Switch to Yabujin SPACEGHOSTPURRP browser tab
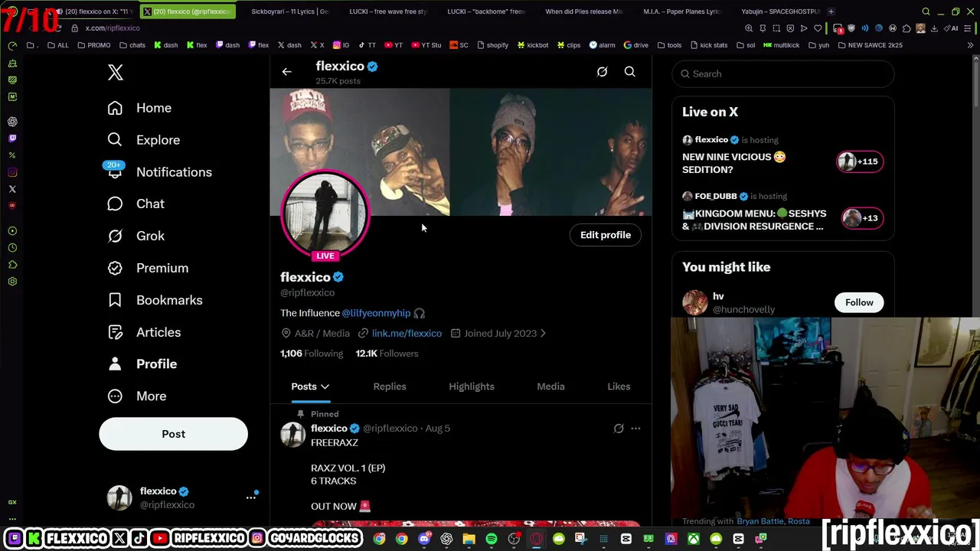980x551 pixels. click(776, 11)
